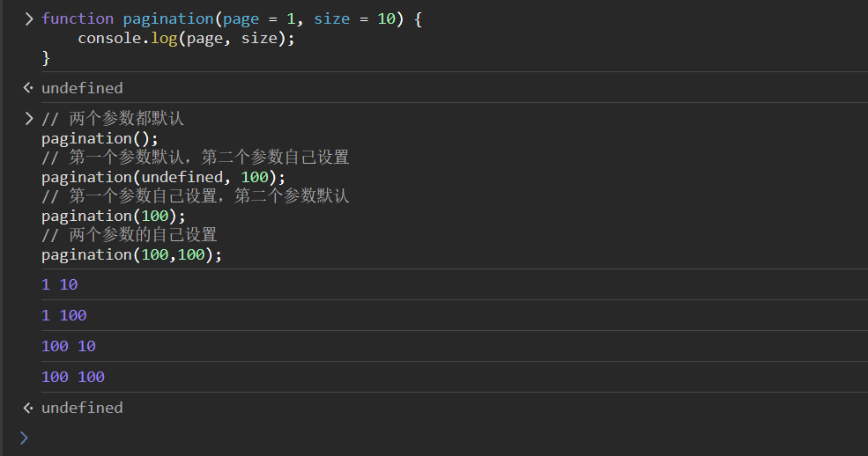
Task: Click the input chevron beside the 两个参数都默认 comment
Action: (x=29, y=119)
